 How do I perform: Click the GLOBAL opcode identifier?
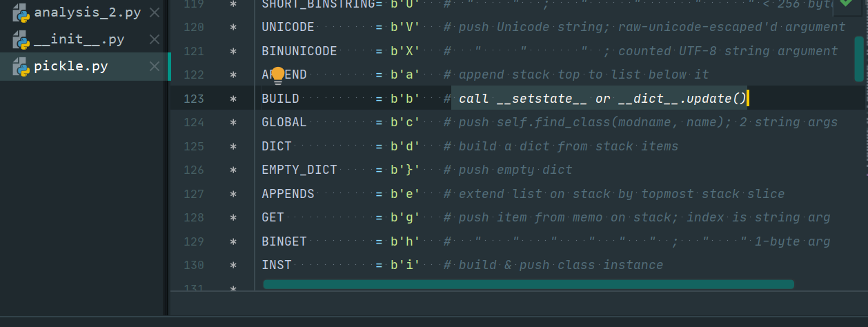click(284, 122)
